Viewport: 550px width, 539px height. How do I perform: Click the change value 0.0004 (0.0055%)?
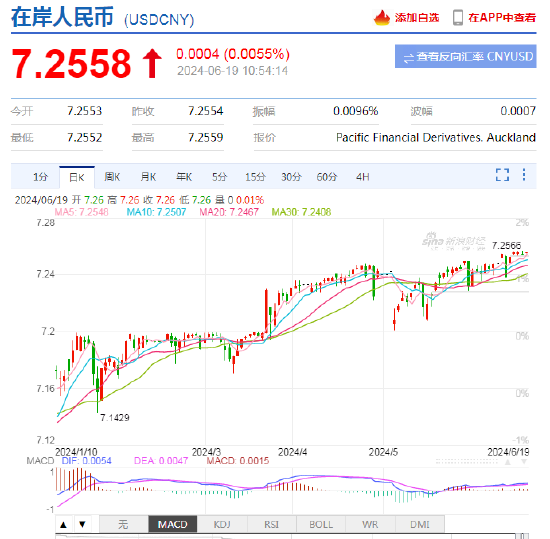click(233, 54)
